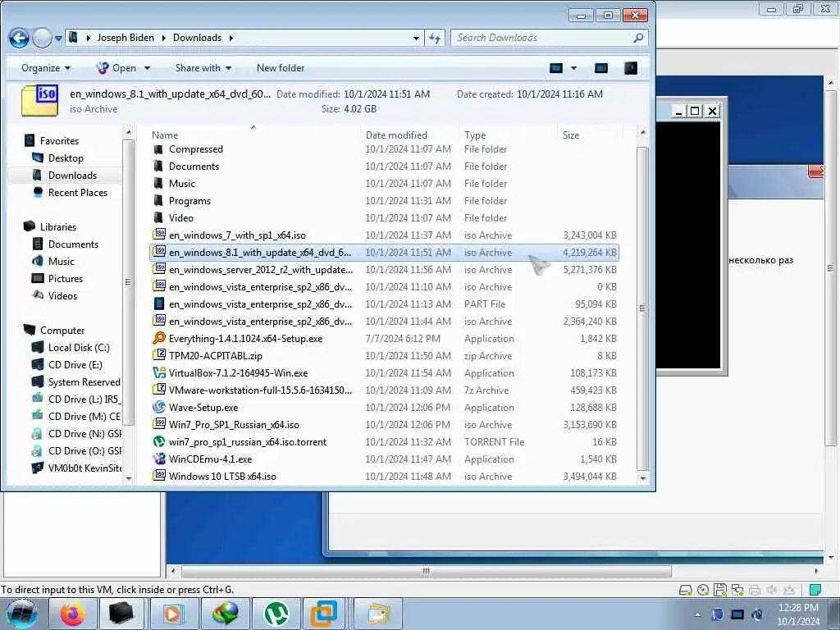Select the Video folder
The image size is (840, 630).
180,218
